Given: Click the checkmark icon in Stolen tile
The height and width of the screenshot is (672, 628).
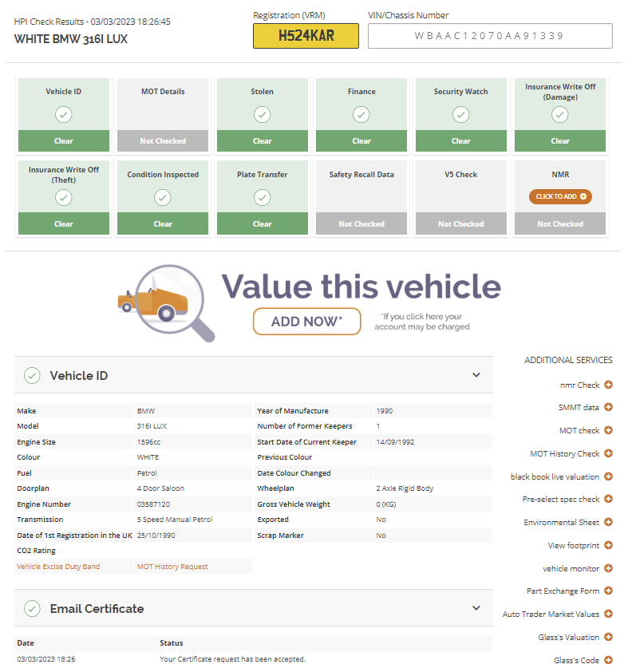Looking at the screenshot, I should tap(262, 114).
